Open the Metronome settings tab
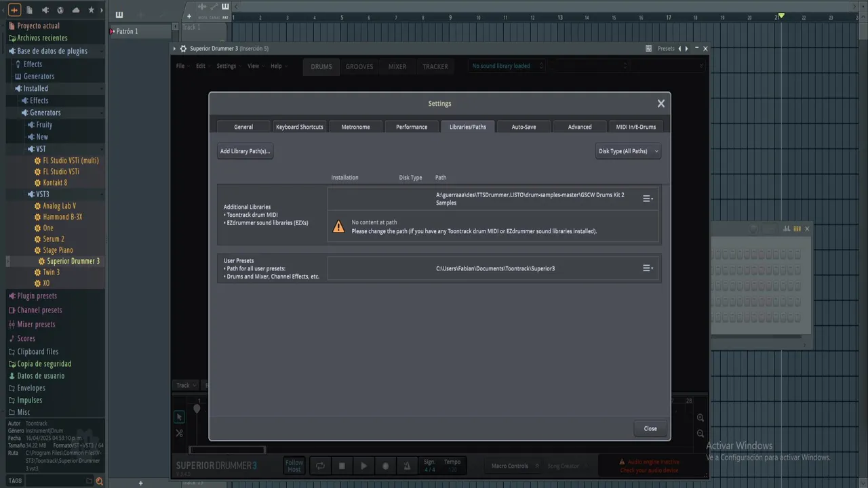The width and height of the screenshot is (868, 488). click(x=355, y=127)
